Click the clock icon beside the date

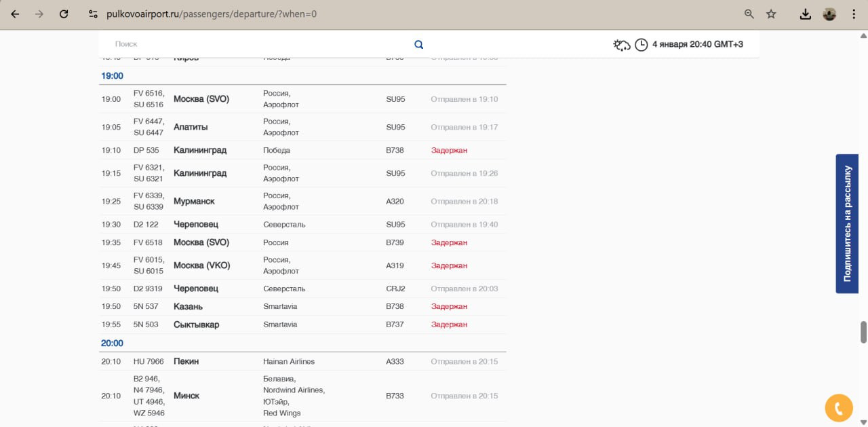[x=641, y=45]
